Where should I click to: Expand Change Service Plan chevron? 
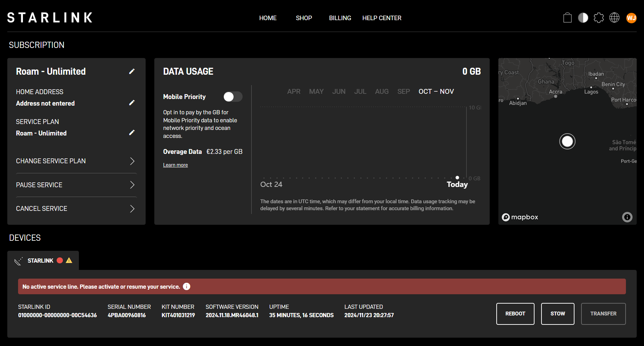132,161
